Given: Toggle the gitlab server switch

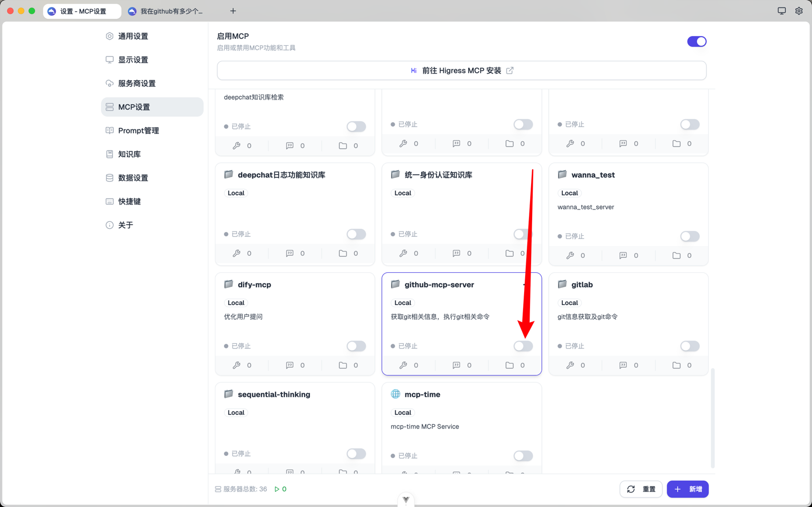Looking at the screenshot, I should point(690,346).
